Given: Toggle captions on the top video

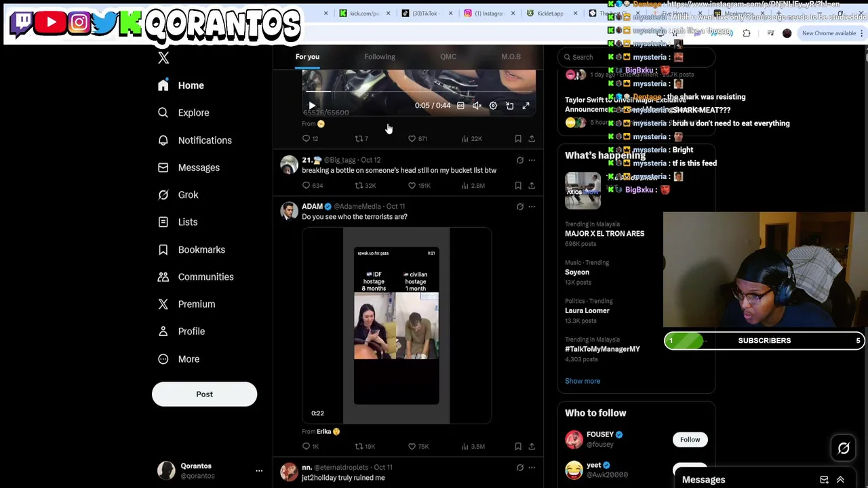Looking at the screenshot, I should (x=460, y=106).
